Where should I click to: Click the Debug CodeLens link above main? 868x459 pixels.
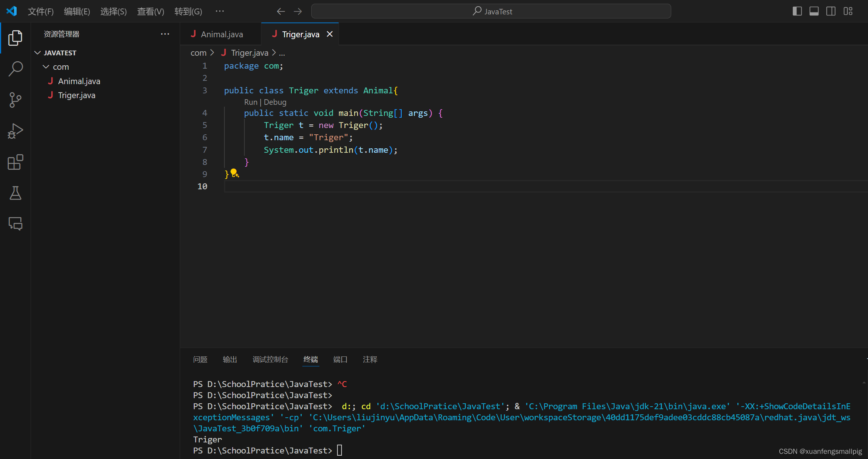[275, 102]
